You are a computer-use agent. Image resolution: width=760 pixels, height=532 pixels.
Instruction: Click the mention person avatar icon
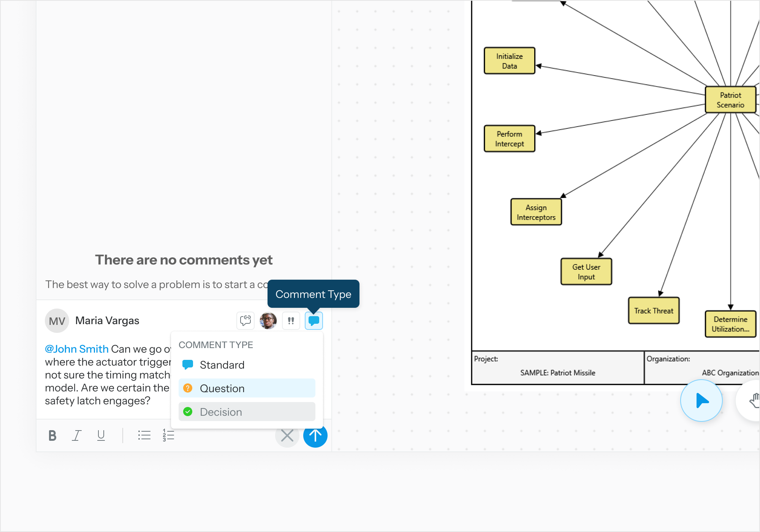pos(268,320)
